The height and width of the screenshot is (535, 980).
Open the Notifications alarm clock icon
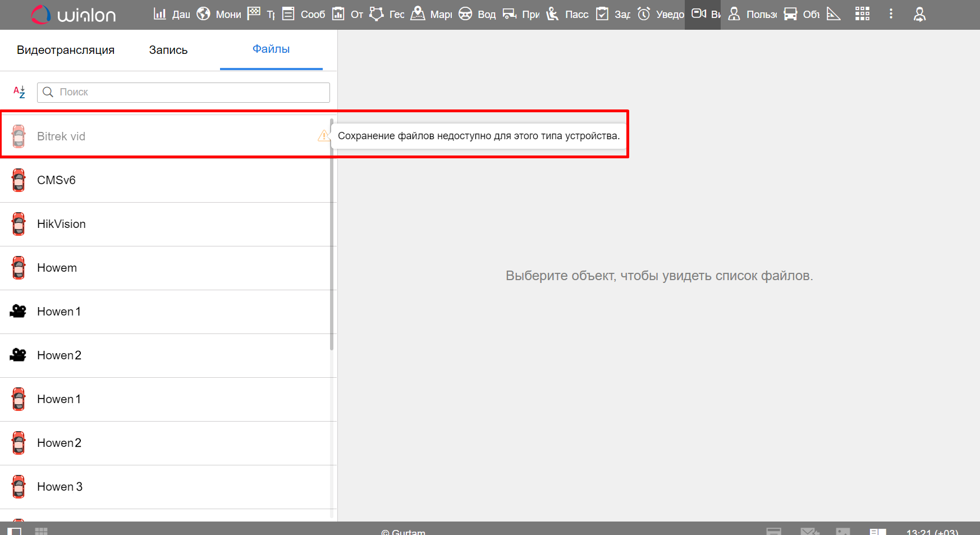[644, 14]
